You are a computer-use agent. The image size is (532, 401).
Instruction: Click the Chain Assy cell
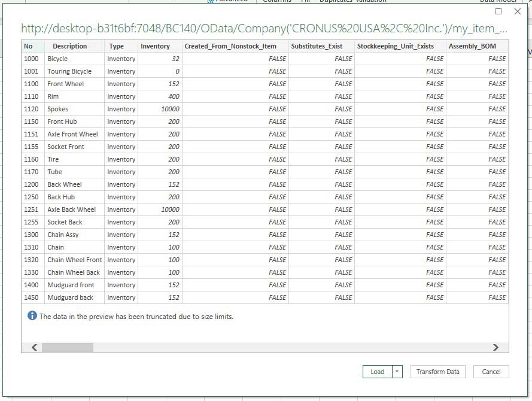pyautogui.click(x=75, y=235)
